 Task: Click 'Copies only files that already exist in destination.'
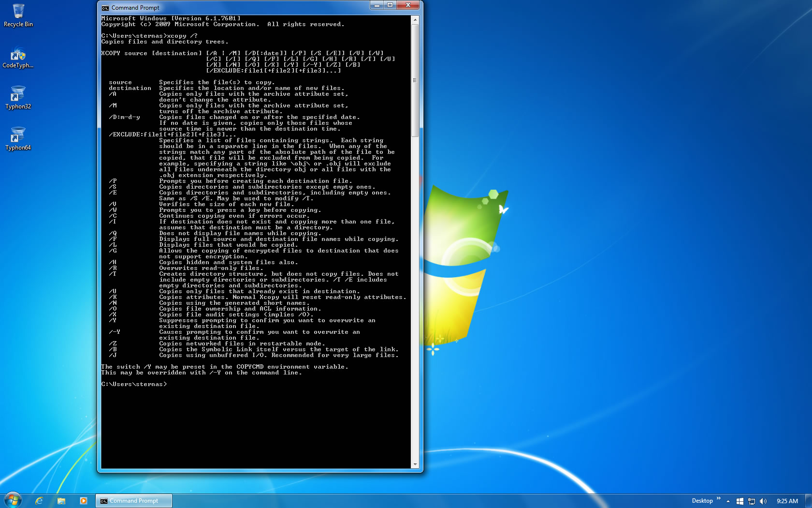pyautogui.click(x=260, y=292)
